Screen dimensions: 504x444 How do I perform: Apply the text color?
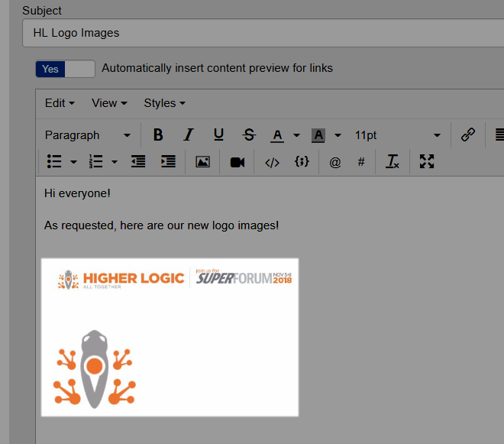pyautogui.click(x=277, y=135)
